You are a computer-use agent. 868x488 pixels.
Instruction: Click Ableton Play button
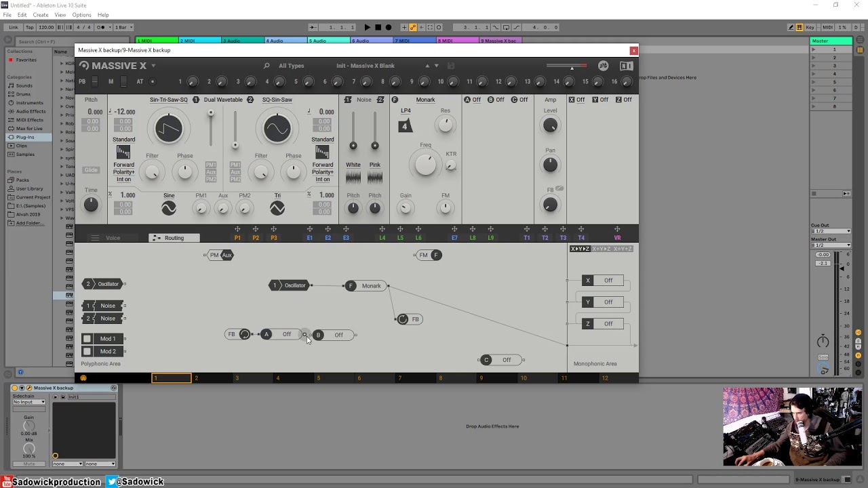tap(367, 27)
